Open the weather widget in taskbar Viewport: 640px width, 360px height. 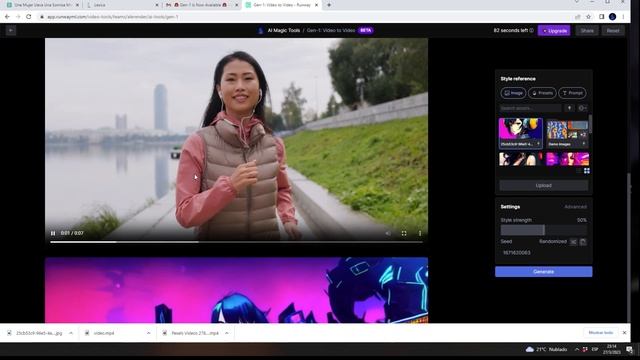coord(546,349)
